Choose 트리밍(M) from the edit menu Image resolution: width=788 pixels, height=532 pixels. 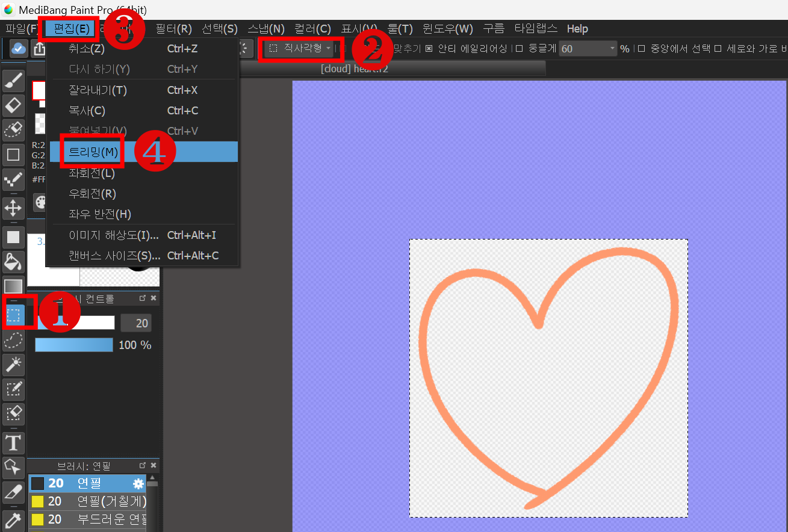[143, 152]
